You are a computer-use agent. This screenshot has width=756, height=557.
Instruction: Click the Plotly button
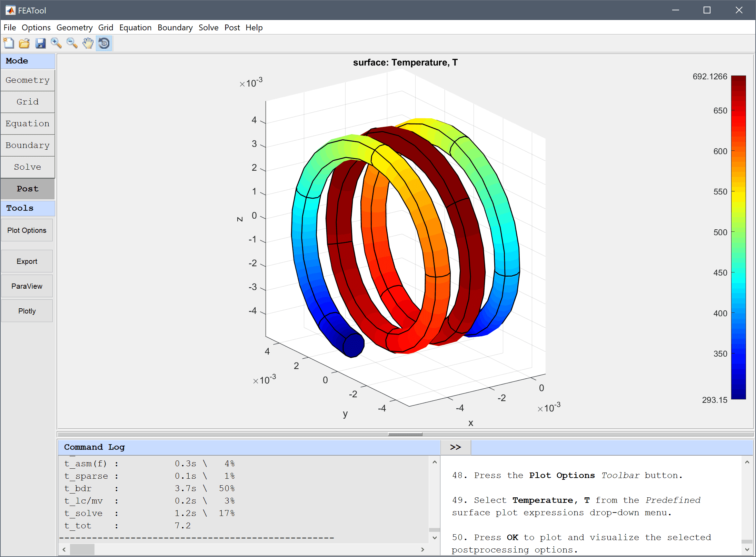[x=27, y=311]
